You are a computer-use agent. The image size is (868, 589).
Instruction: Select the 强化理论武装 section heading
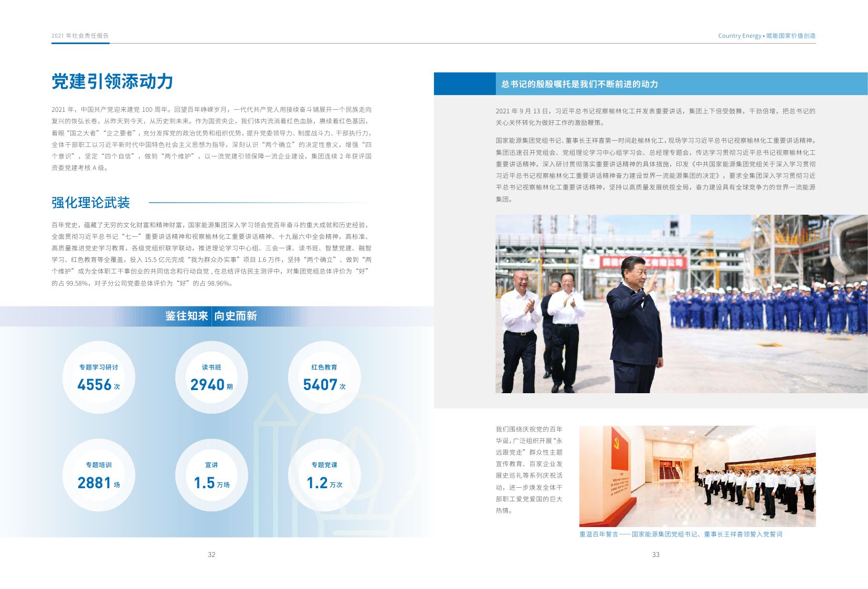[x=91, y=203]
